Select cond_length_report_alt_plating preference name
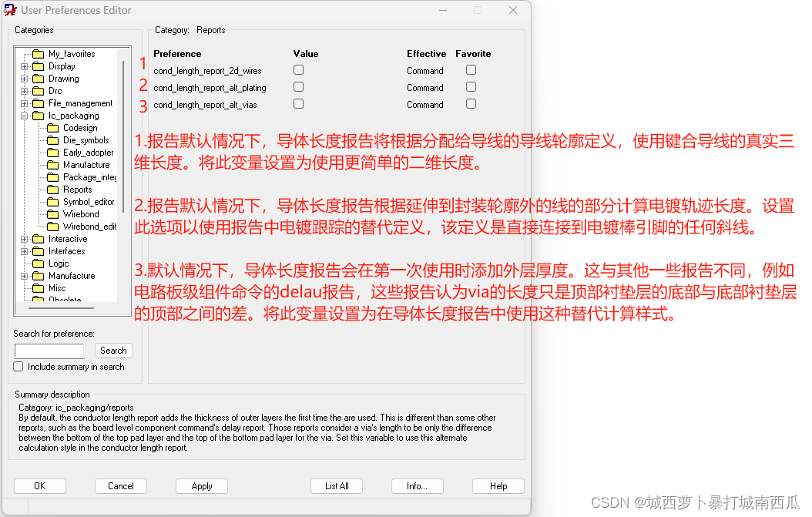Image resolution: width=812 pixels, height=517 pixels. click(210, 88)
